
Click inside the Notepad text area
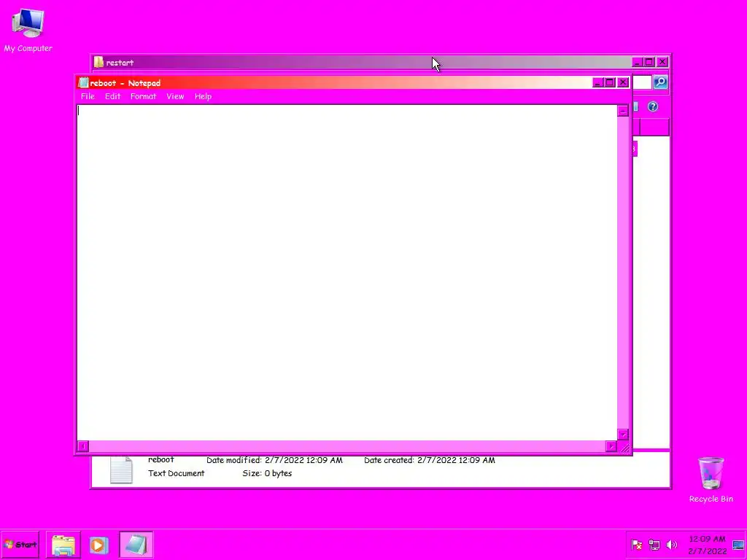point(347,273)
